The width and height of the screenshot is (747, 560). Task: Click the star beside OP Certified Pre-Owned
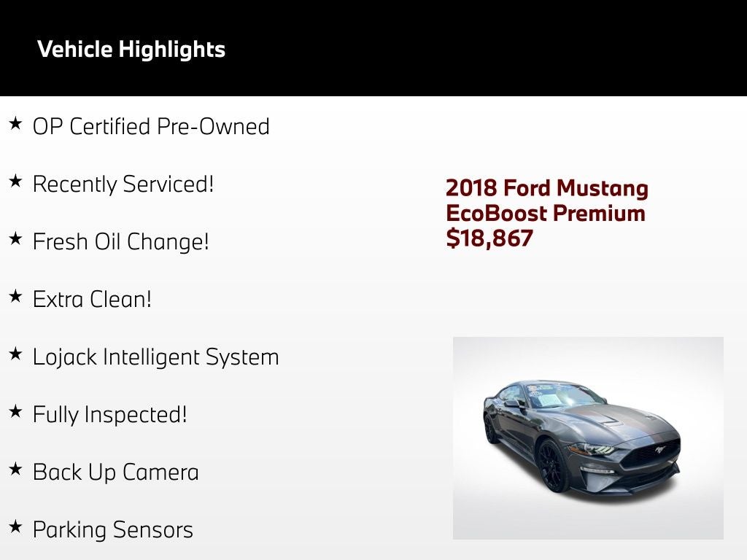15,124
